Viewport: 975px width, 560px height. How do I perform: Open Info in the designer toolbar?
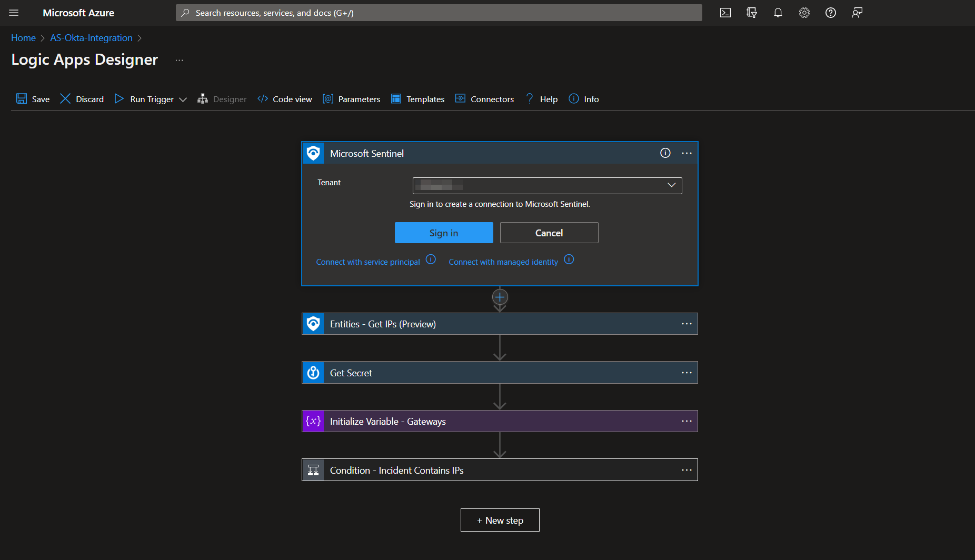pos(584,99)
